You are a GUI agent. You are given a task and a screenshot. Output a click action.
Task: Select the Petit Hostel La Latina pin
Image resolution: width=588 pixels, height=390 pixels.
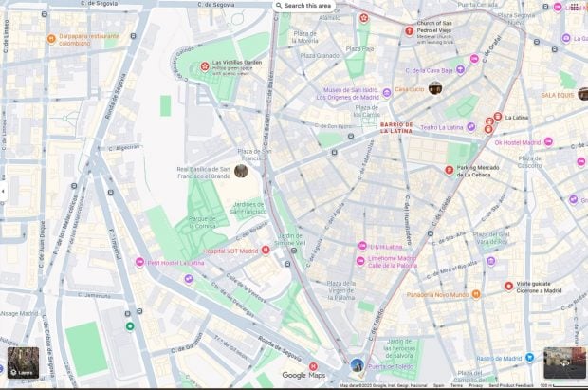point(139,262)
